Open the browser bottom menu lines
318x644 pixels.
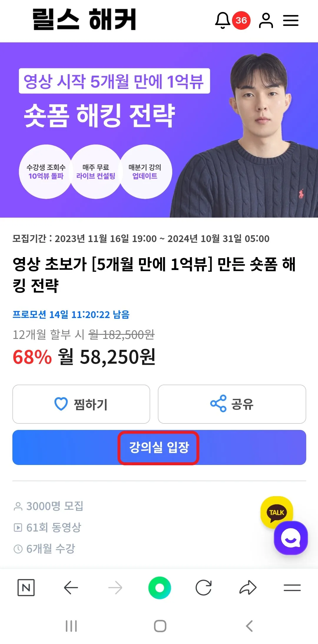click(x=292, y=588)
